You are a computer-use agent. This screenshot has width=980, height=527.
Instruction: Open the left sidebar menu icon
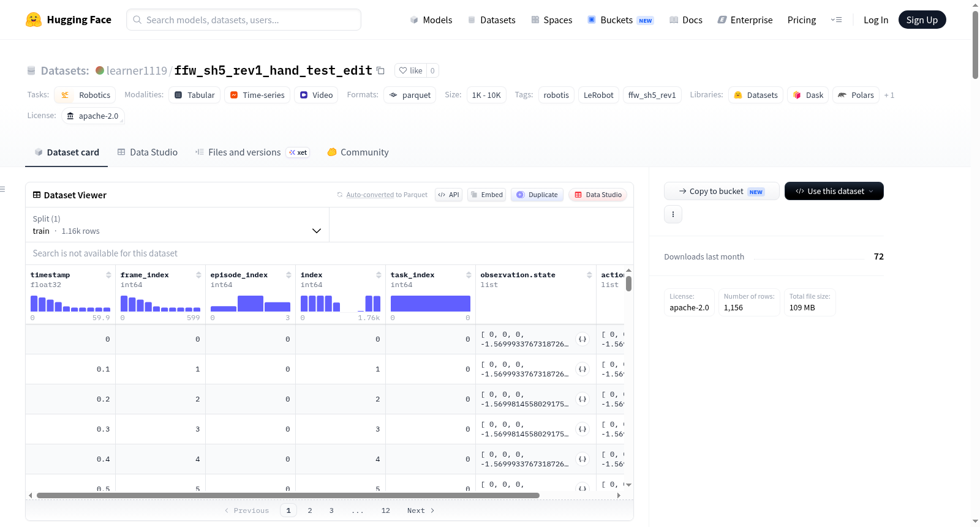point(3,189)
